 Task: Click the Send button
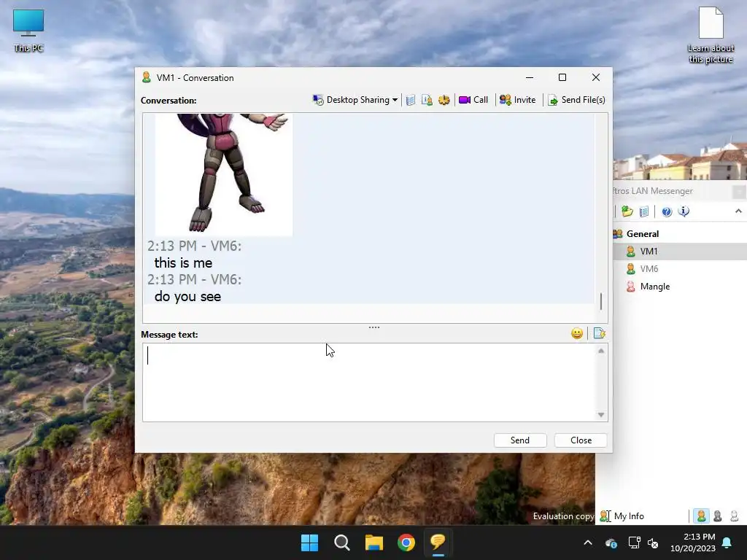tap(519, 440)
